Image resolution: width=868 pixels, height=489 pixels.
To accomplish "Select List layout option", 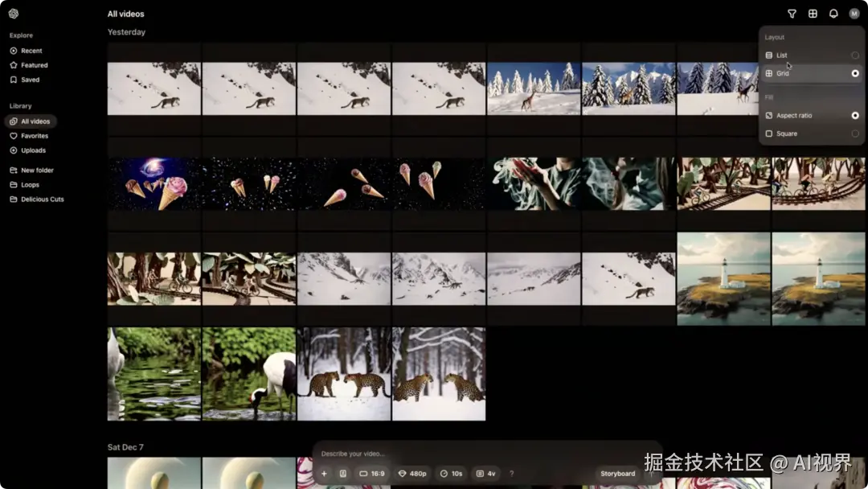I will point(812,55).
